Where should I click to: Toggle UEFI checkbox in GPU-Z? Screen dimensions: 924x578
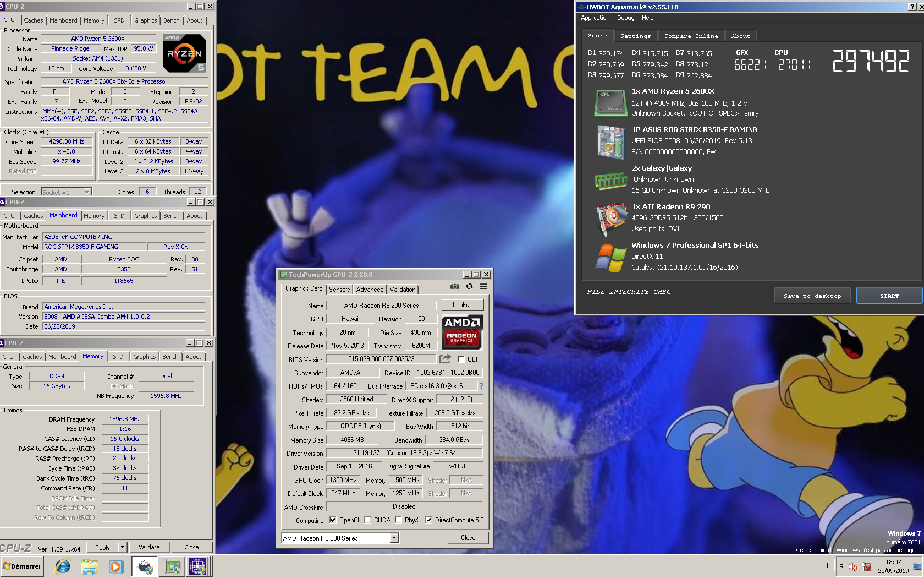(x=461, y=359)
